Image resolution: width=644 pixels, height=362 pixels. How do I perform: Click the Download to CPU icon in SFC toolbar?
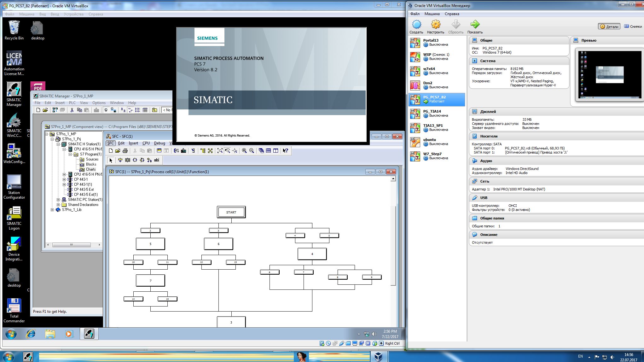(183, 151)
